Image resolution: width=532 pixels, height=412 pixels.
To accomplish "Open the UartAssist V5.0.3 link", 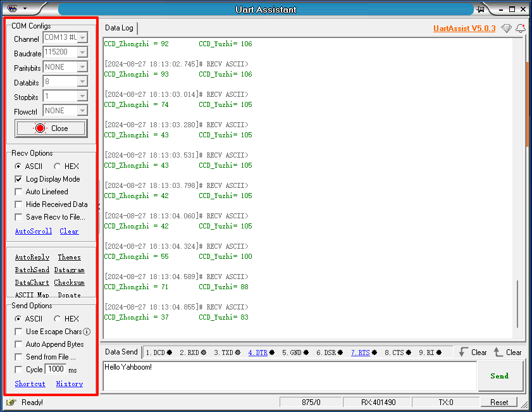I will [x=464, y=28].
